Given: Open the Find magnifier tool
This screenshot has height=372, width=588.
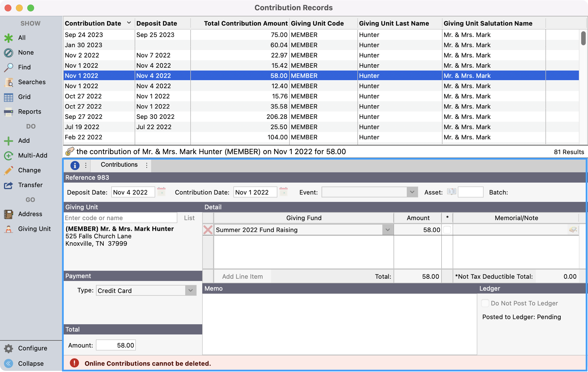Looking at the screenshot, I should click(x=9, y=67).
